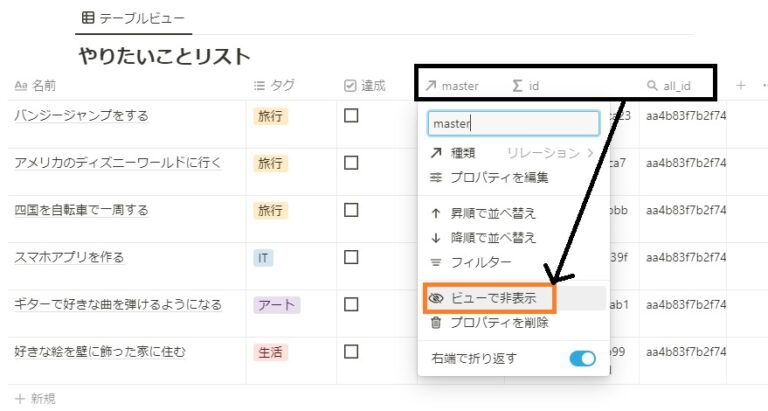Click the plus icon to add a column
Screen dimensions: 768x411
[741, 86]
